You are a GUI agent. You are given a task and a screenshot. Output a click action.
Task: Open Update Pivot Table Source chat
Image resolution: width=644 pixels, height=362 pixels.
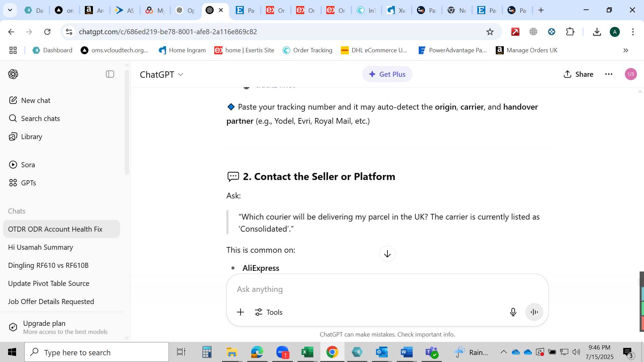click(61, 283)
